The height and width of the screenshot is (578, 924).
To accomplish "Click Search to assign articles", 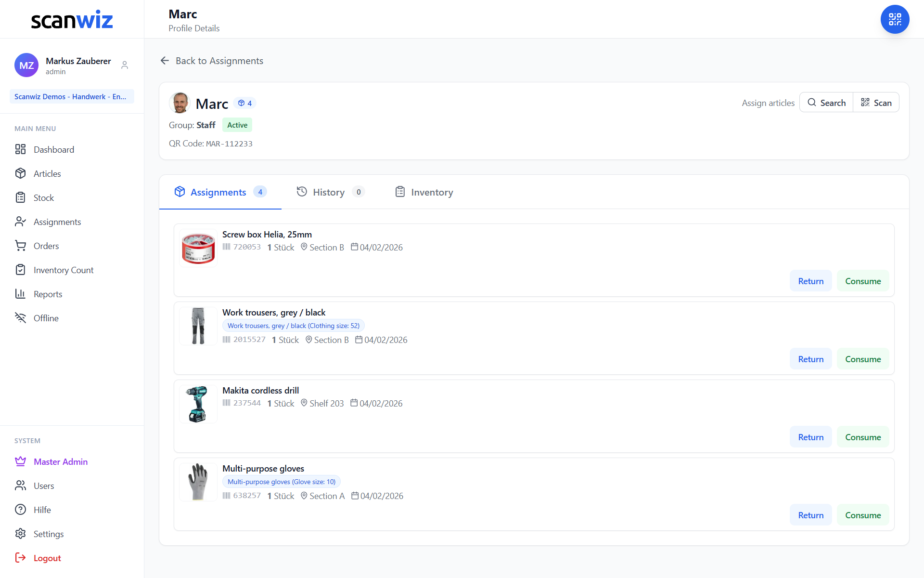I will [826, 103].
